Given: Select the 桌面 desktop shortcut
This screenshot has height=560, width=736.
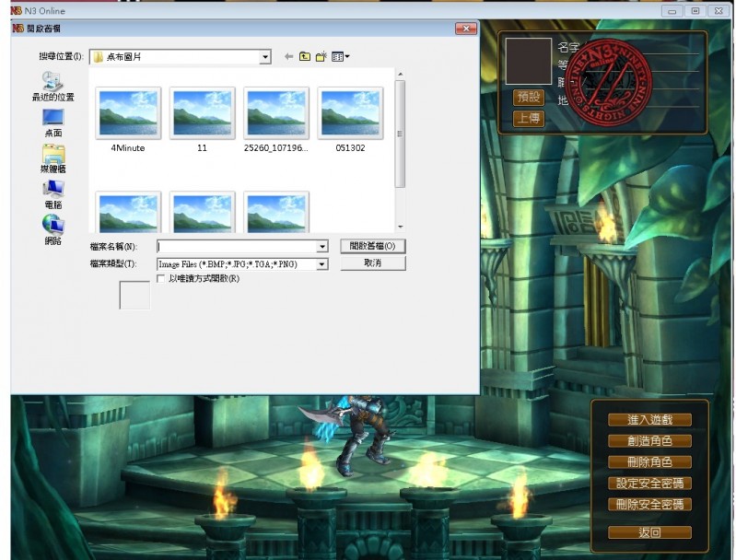Looking at the screenshot, I should [x=53, y=123].
